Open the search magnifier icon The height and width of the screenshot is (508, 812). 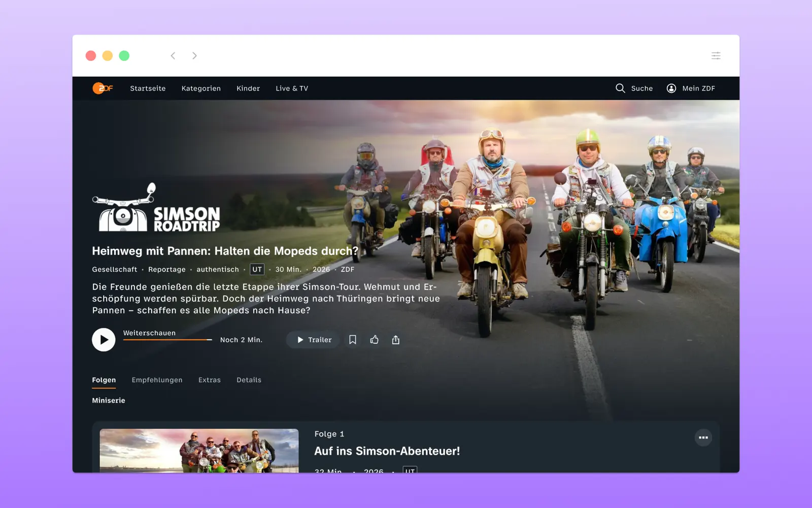point(620,88)
